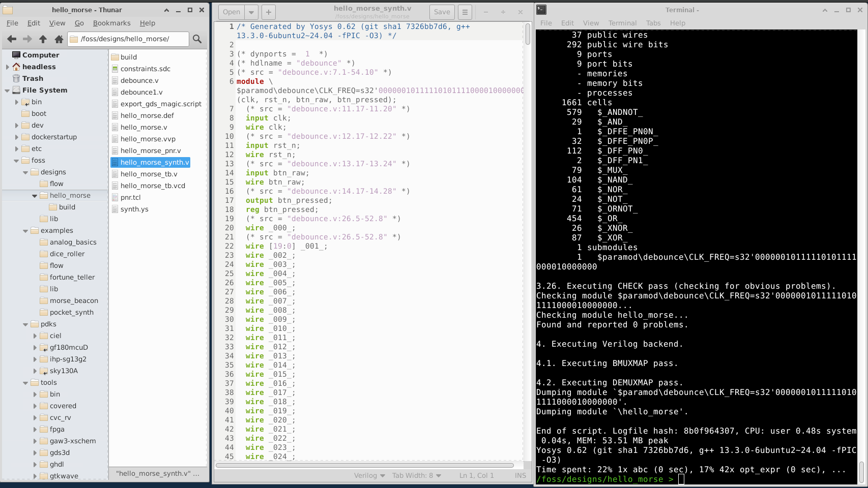This screenshot has height=488, width=868.
Task: Change Tab Width setting in status bar
Action: pyautogui.click(x=416, y=476)
